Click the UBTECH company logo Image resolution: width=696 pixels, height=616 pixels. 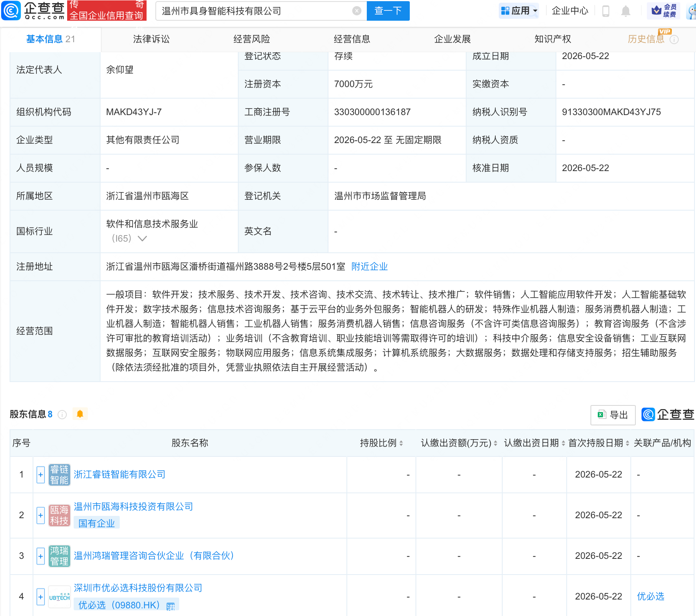59,597
